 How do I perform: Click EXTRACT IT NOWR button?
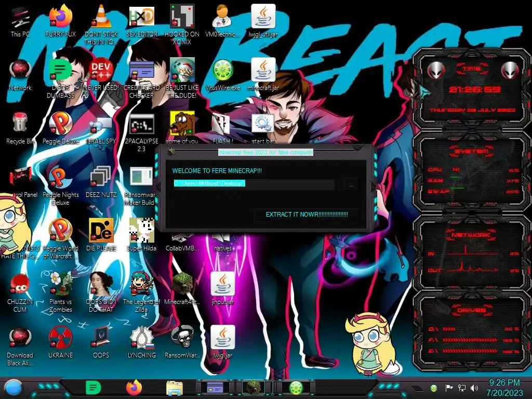(x=307, y=215)
